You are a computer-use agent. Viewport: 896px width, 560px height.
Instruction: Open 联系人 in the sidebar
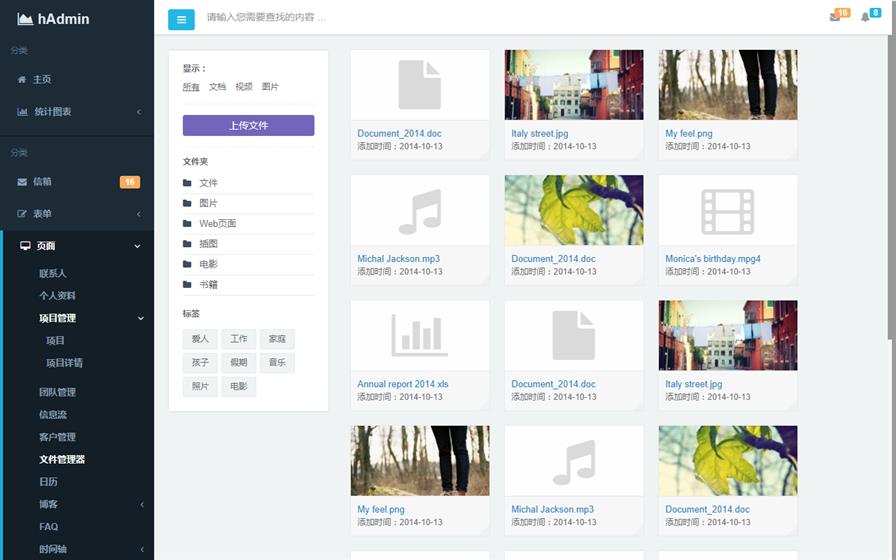[x=53, y=273]
